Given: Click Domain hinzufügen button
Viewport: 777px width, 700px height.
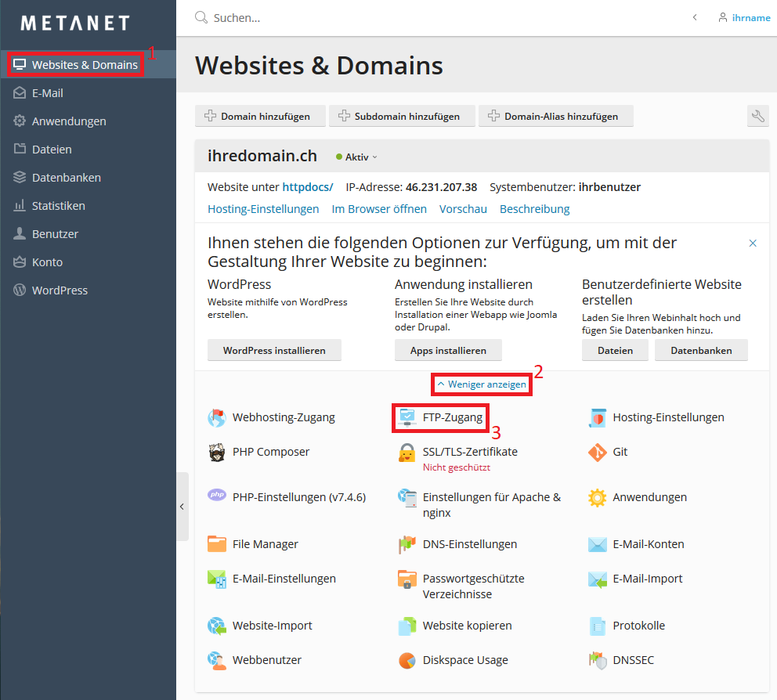Looking at the screenshot, I should [x=258, y=117].
